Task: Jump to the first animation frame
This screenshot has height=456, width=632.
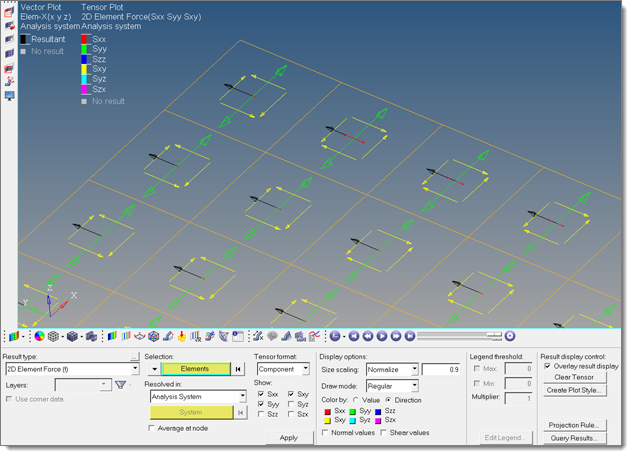Action: click(353, 337)
